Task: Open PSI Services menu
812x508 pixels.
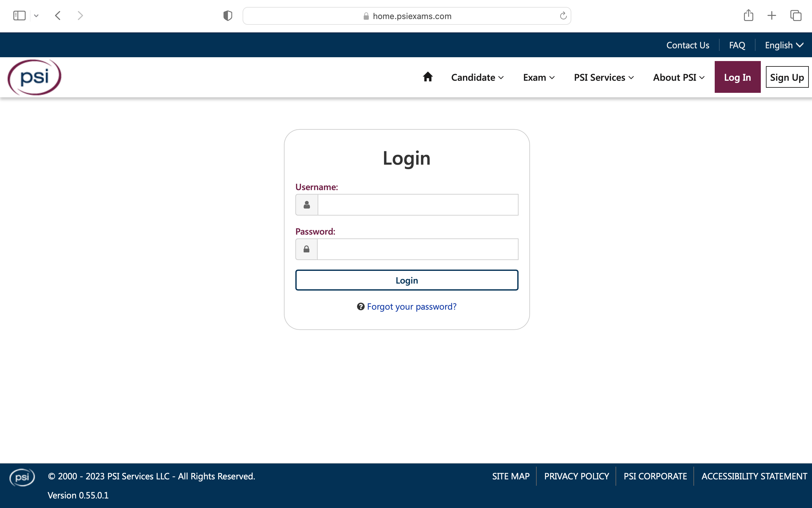Action: 603,78
